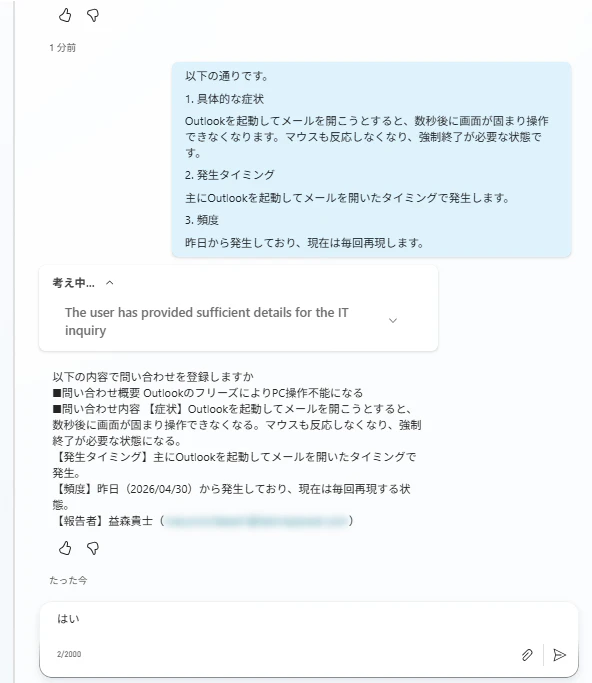Click the thinking text about sufficient details
592x683 pixels.
point(206,321)
